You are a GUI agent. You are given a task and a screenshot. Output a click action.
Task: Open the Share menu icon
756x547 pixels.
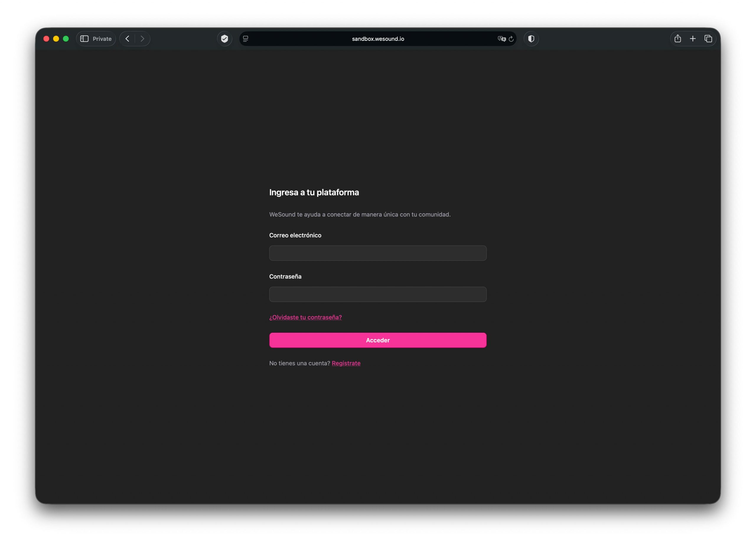(x=678, y=38)
